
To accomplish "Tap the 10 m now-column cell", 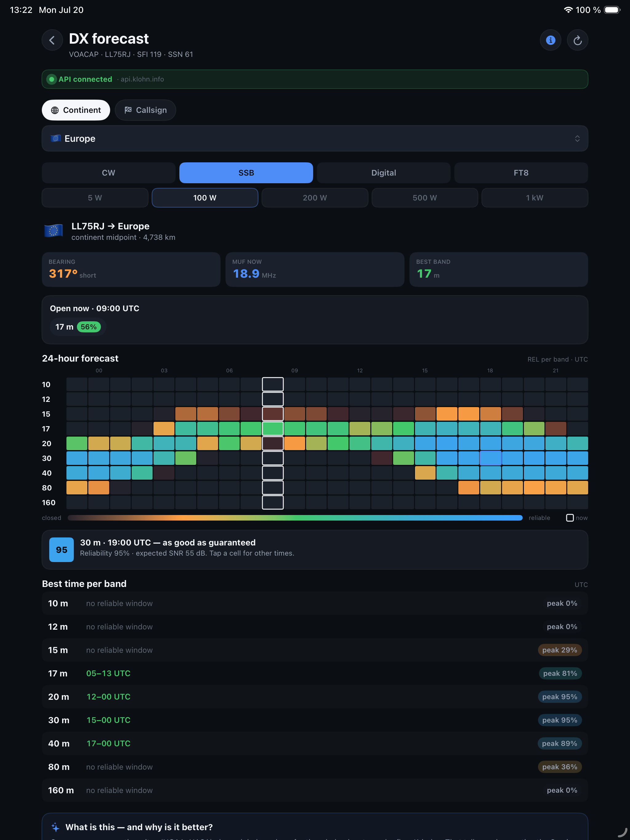I will (x=273, y=384).
